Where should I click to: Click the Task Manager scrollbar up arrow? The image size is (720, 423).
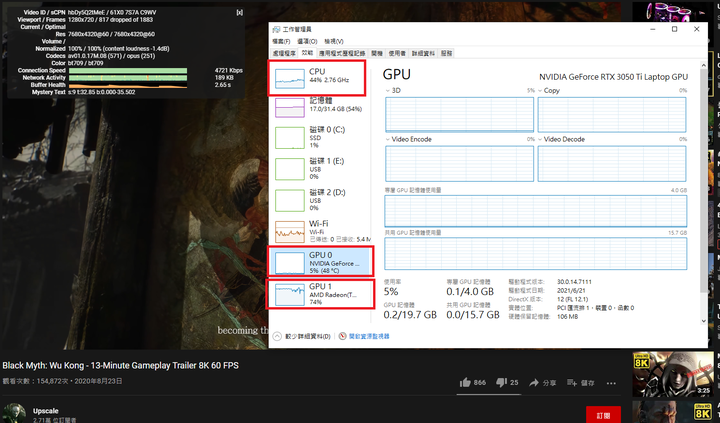point(703,66)
